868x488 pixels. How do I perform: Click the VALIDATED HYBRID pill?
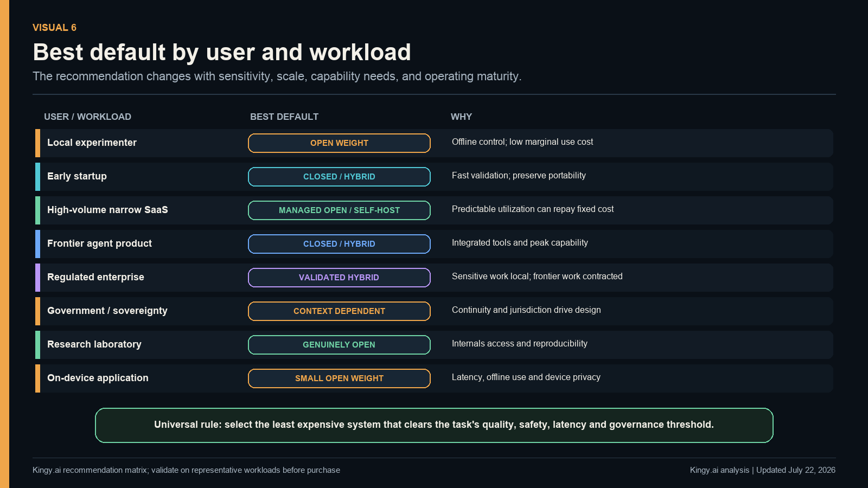point(339,278)
